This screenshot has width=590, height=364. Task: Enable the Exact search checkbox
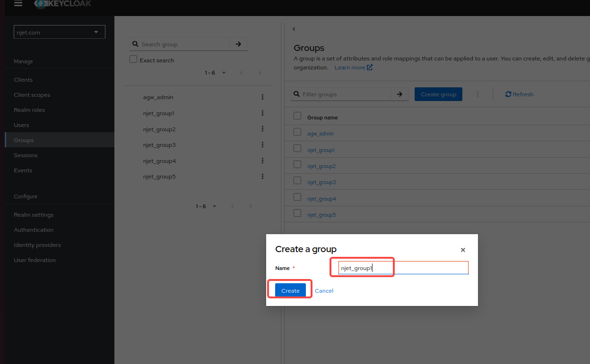click(133, 59)
